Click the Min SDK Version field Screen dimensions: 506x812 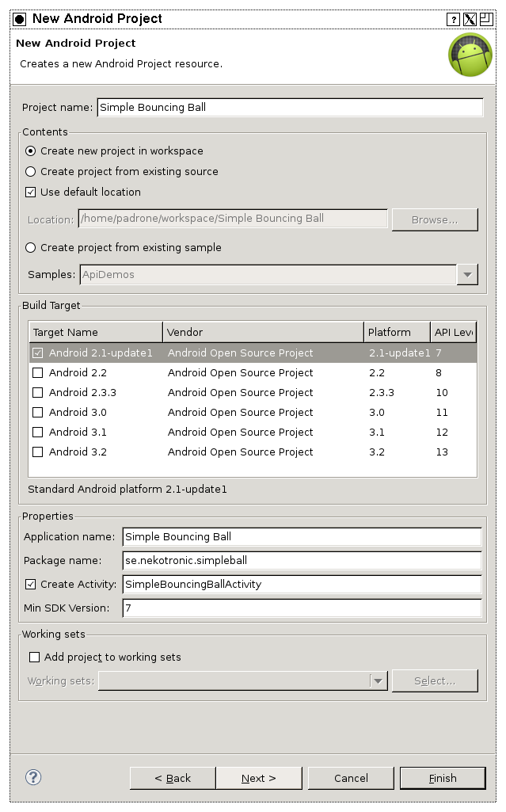(x=302, y=608)
